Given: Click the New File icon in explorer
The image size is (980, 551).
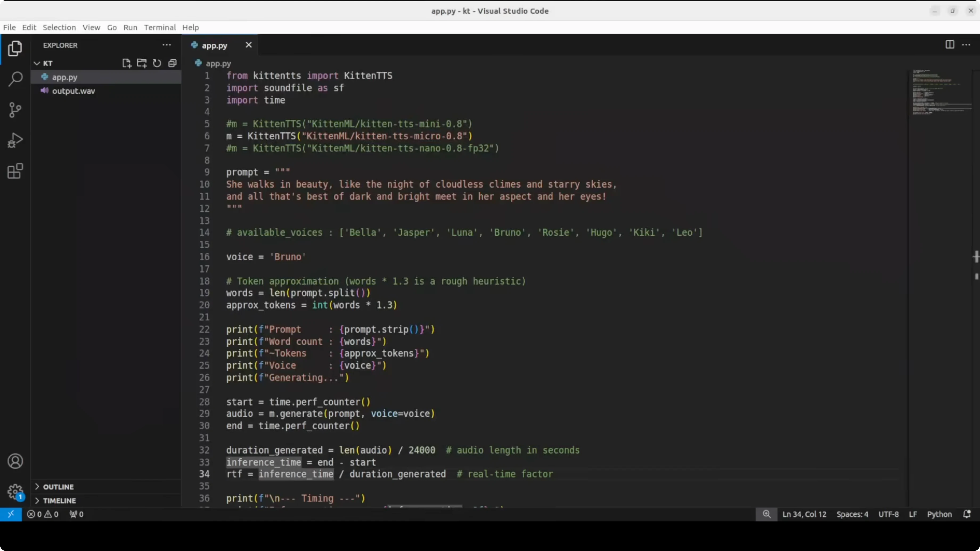Looking at the screenshot, I should point(127,63).
